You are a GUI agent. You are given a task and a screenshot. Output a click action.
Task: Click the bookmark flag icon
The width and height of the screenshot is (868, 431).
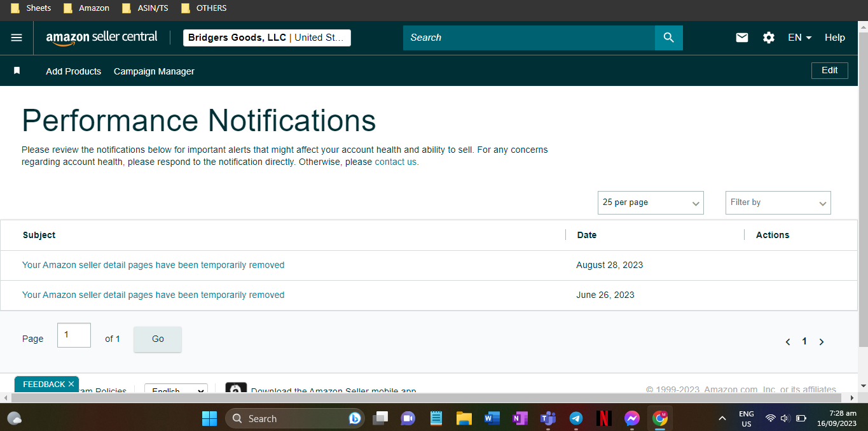click(17, 71)
